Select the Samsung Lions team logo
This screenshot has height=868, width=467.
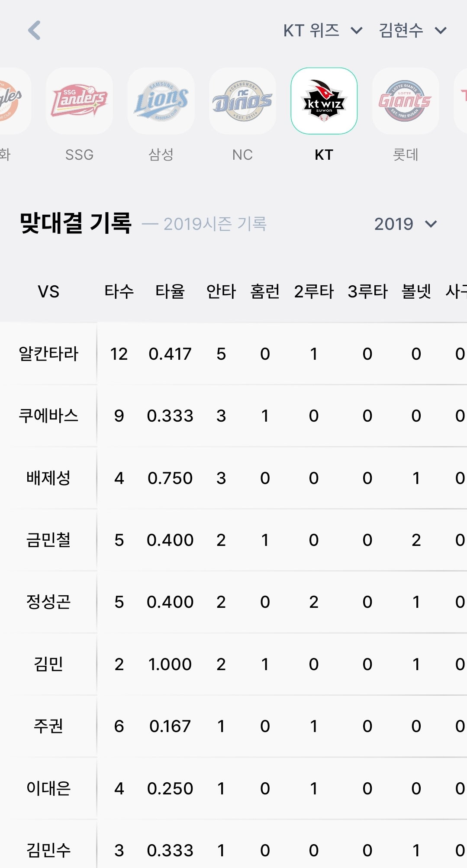161,101
